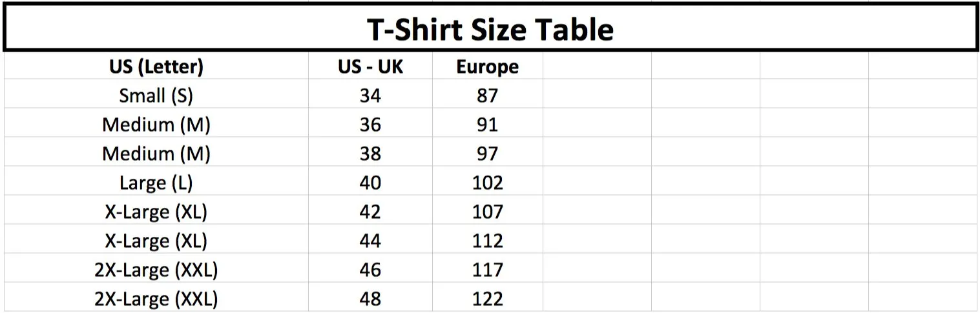The height and width of the screenshot is (313, 980).
Task: Click the Europe value 117
Action: click(487, 269)
